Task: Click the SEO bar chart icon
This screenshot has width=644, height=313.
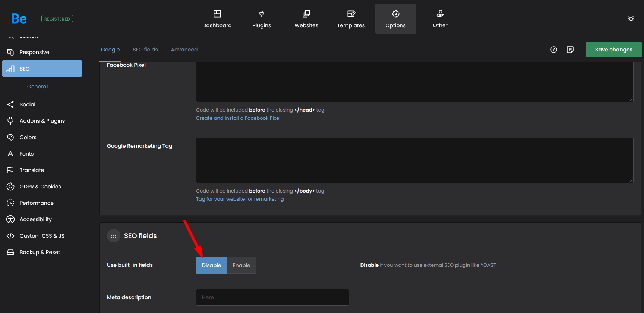Action: [x=10, y=69]
